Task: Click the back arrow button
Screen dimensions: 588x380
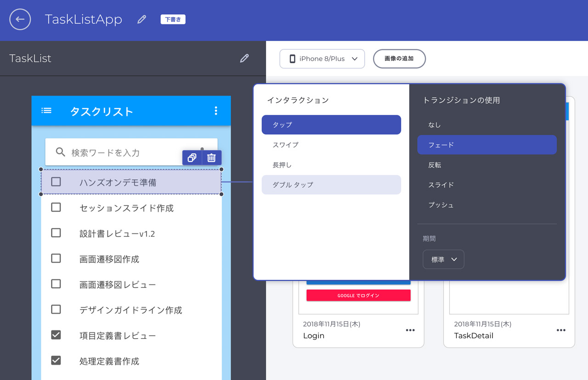Action: [20, 19]
